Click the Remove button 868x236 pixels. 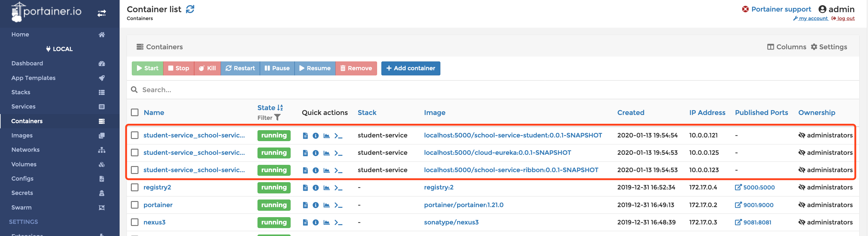(356, 68)
